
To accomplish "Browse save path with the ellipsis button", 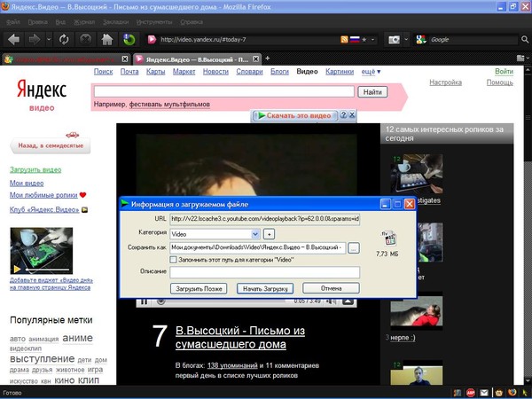I will coord(354,247).
